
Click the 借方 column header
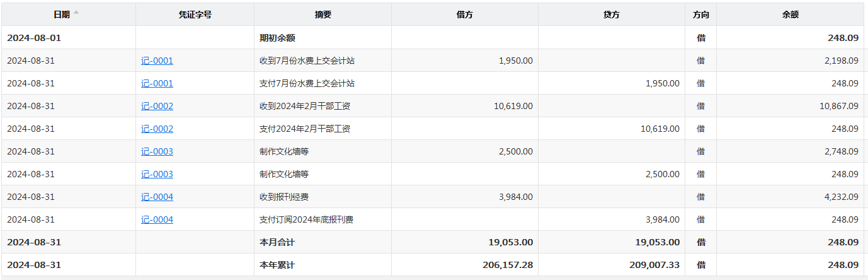pos(464,15)
